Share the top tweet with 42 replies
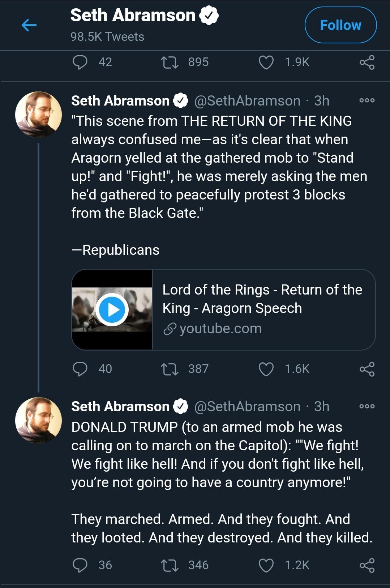This screenshot has width=390, height=588. coord(367,62)
